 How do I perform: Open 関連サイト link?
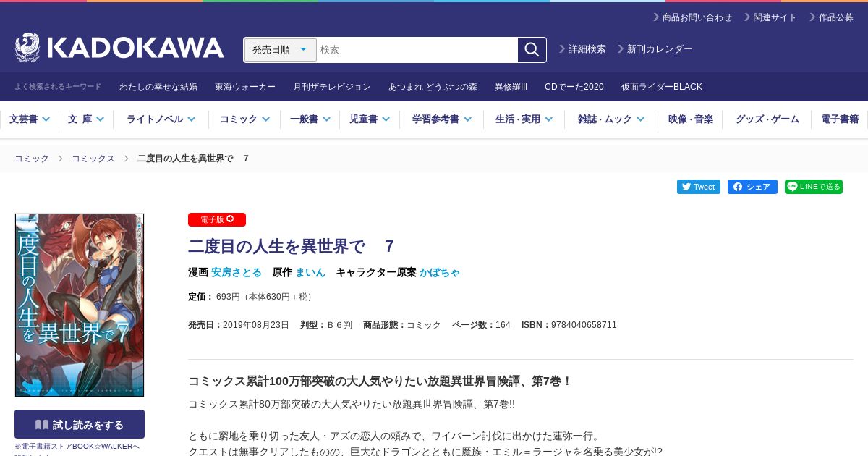(x=770, y=17)
